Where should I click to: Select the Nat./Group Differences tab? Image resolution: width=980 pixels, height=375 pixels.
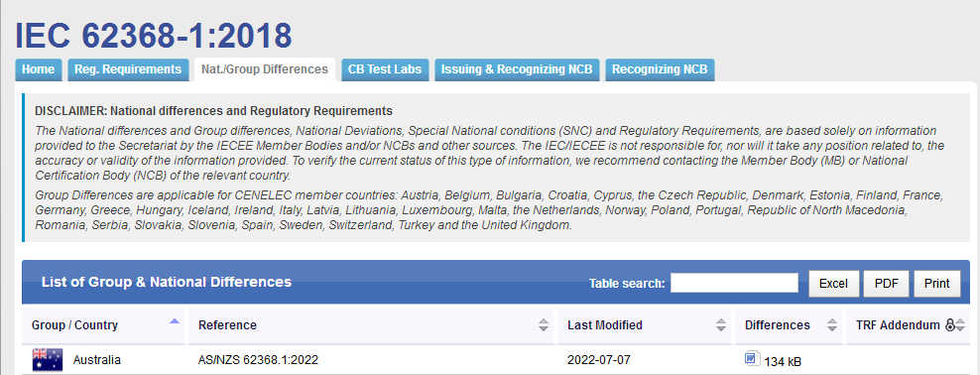coord(265,70)
